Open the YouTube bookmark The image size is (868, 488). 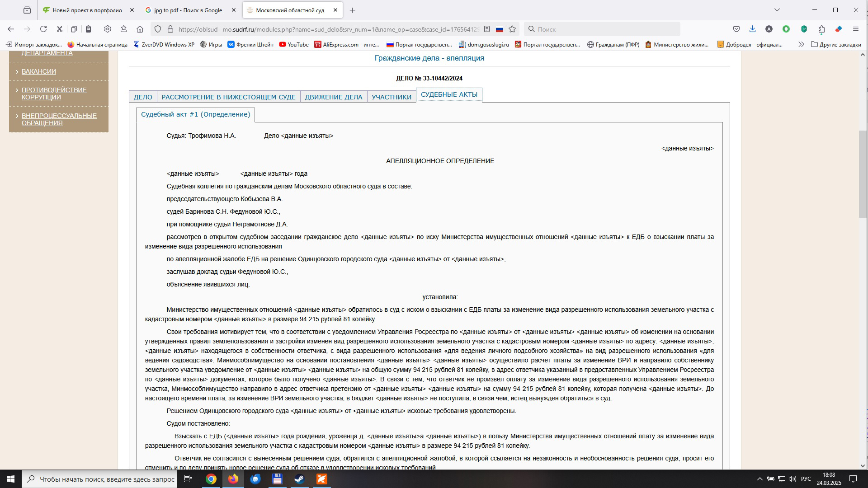(294, 45)
